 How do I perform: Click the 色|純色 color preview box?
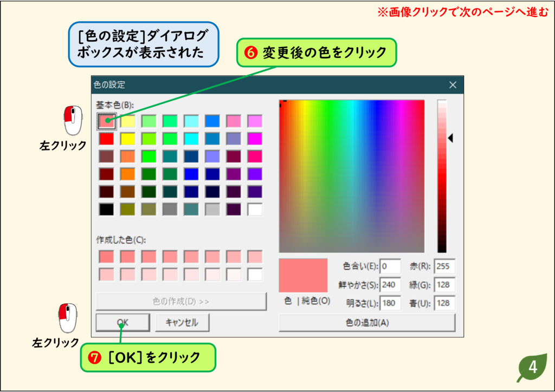click(304, 276)
